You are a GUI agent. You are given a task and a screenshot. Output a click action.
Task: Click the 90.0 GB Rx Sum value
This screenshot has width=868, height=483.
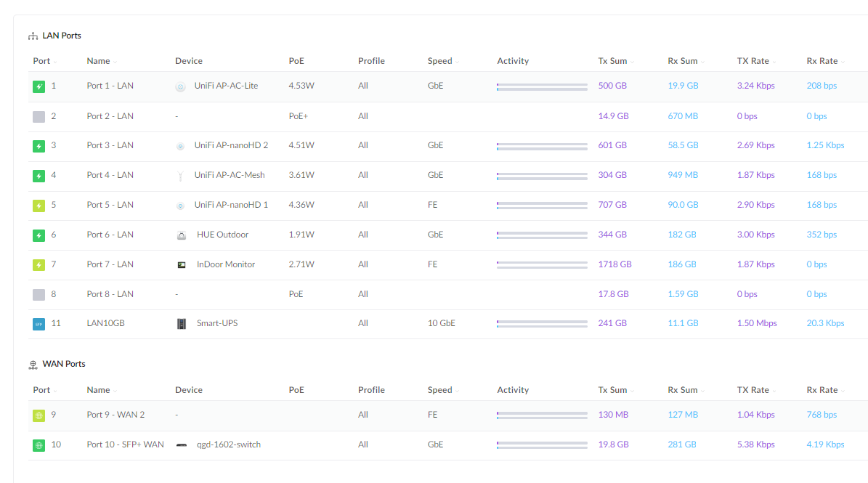click(683, 206)
